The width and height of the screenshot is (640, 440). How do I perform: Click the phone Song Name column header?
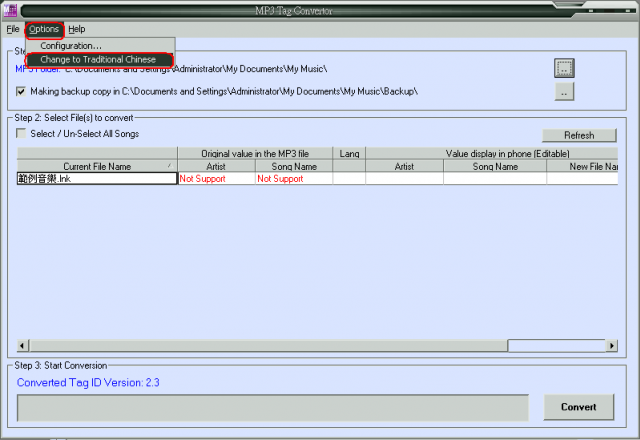495,166
